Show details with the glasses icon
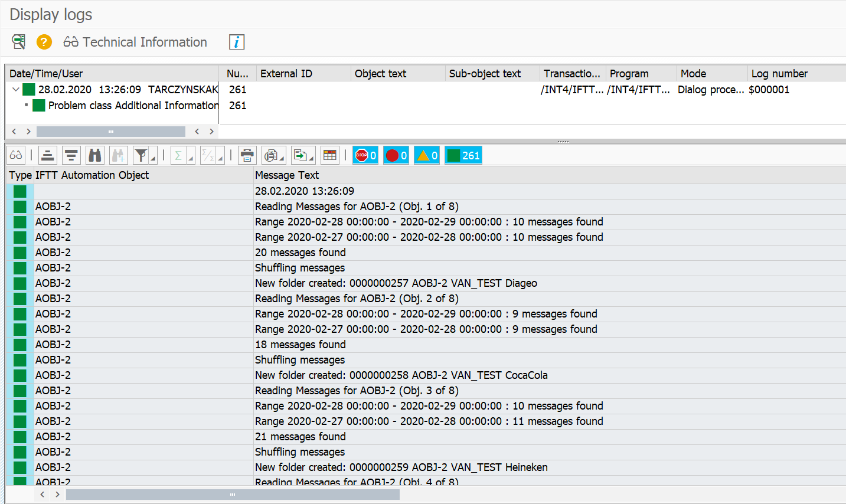The image size is (846, 504). (16, 156)
